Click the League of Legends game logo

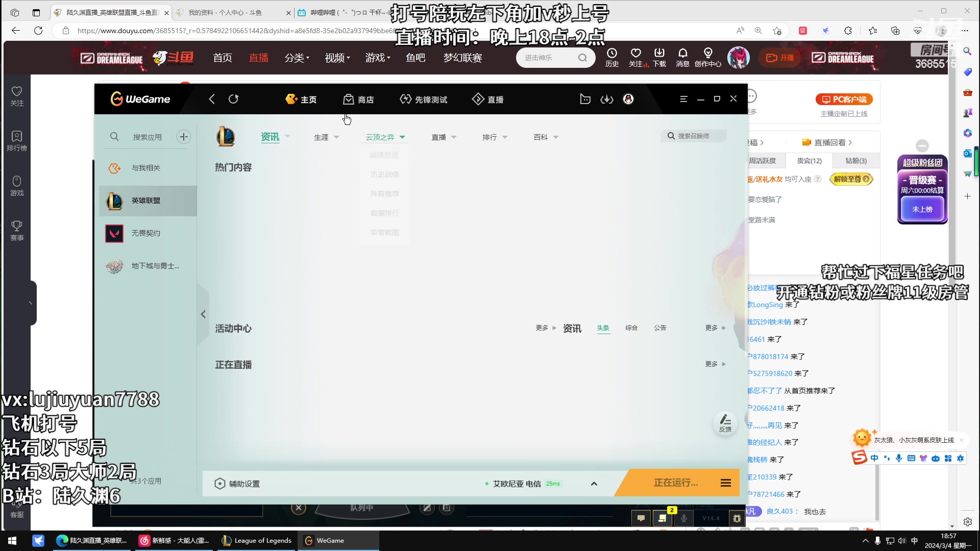[225, 136]
